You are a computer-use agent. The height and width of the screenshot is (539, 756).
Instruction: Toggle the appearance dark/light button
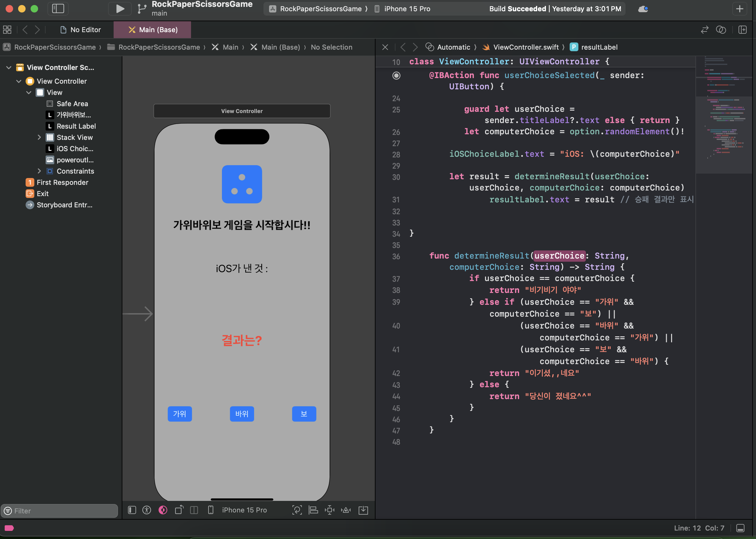(163, 510)
